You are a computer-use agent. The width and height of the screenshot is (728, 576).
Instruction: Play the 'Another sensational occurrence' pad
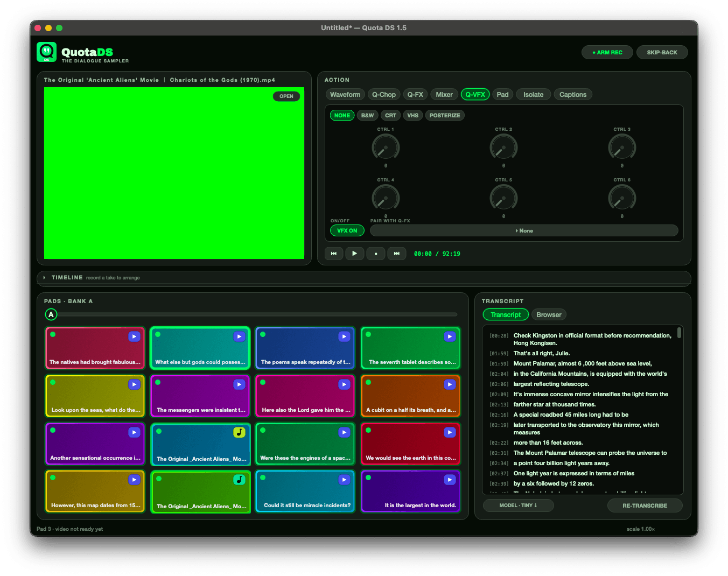[x=134, y=432]
